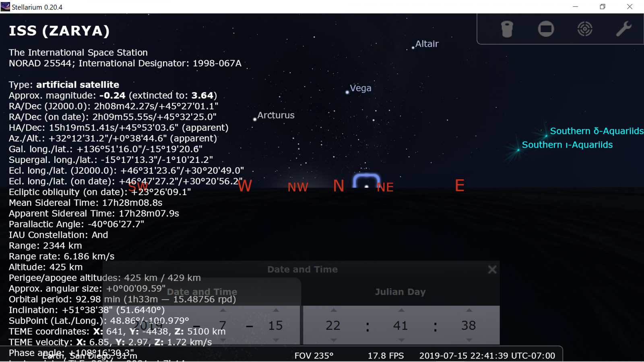644x362 pixels.
Task: Select the Date and Time tab
Action: point(202,292)
